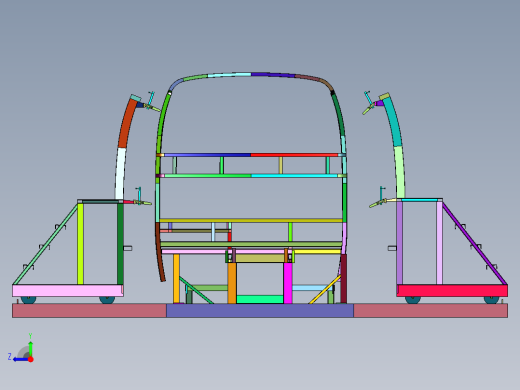Select the light blue horizontal bar near bottom right
The image size is (520, 390).
pyautogui.click(x=311, y=288)
